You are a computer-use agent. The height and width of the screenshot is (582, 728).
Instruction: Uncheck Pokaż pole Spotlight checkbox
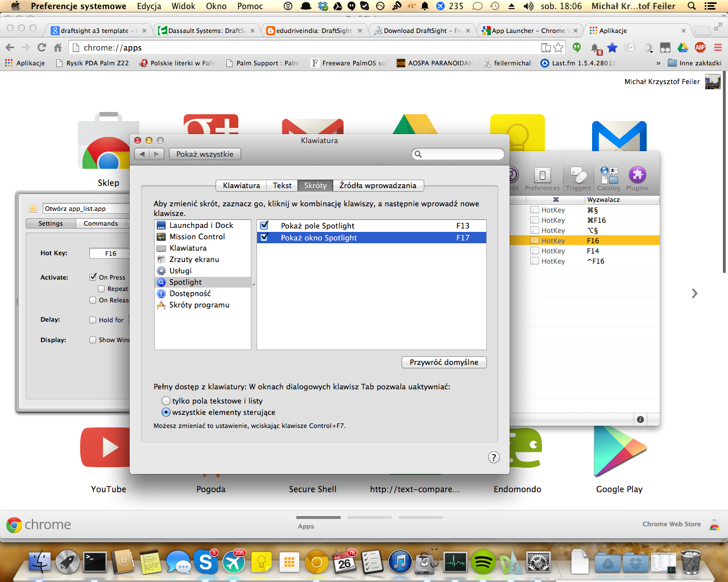[264, 225]
